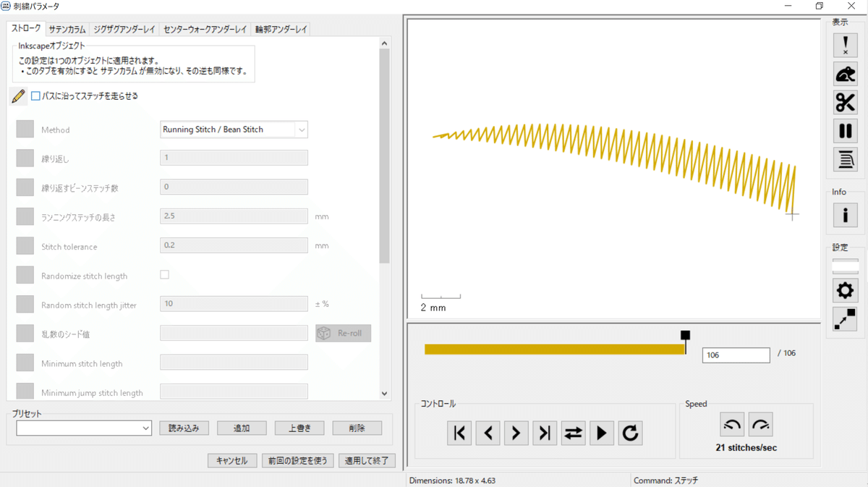Click the Stitch tolerance value field

coord(234,245)
